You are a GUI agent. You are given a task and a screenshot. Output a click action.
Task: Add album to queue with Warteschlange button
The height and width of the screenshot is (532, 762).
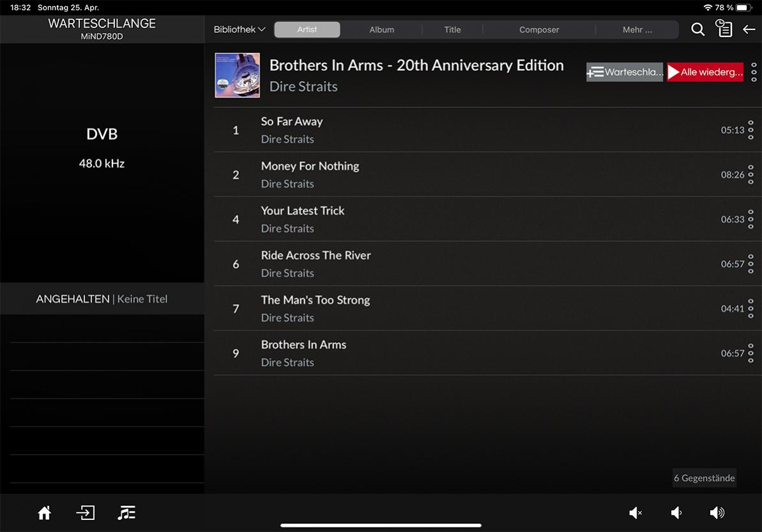625,72
